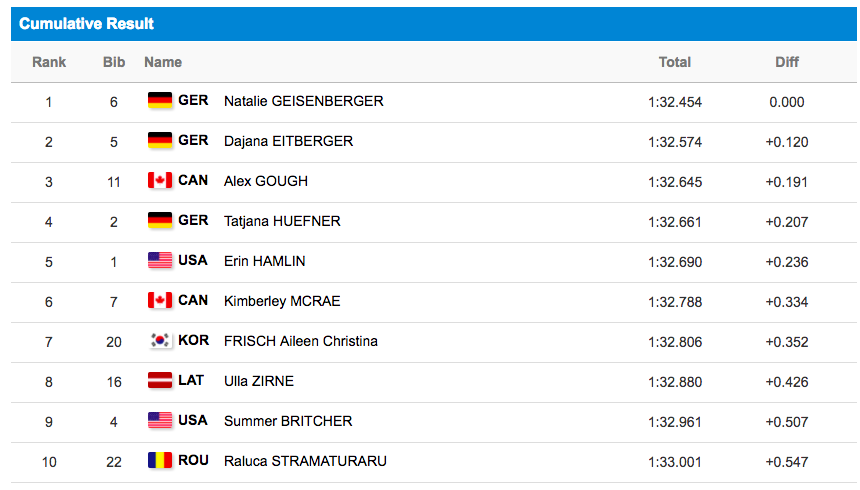Select the Rank column header
This screenshot has width=860, height=490.
coord(49,62)
